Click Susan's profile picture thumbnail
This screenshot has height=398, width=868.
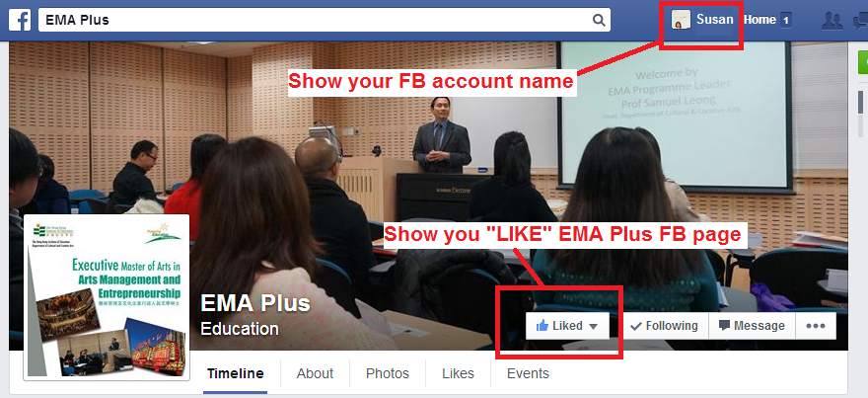[x=681, y=20]
